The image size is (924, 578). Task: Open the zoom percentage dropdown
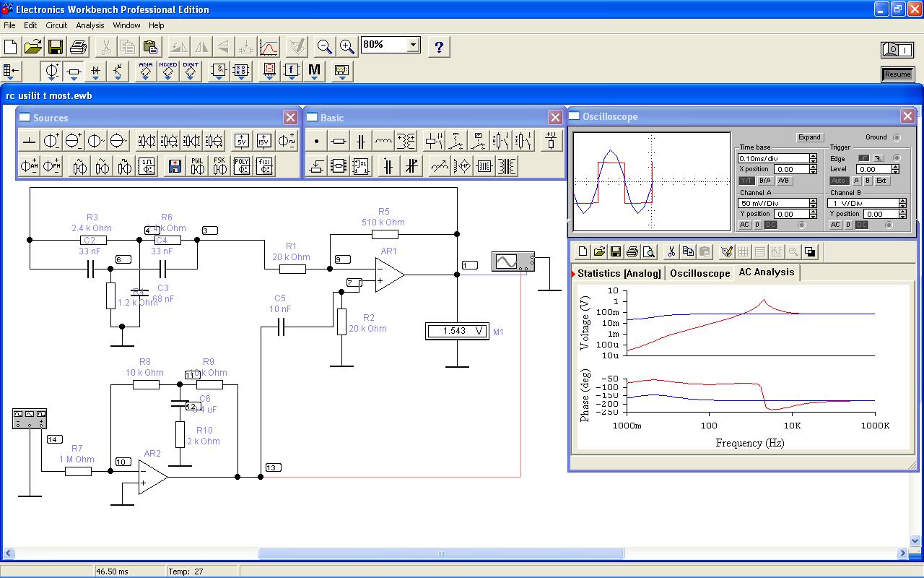tap(413, 45)
